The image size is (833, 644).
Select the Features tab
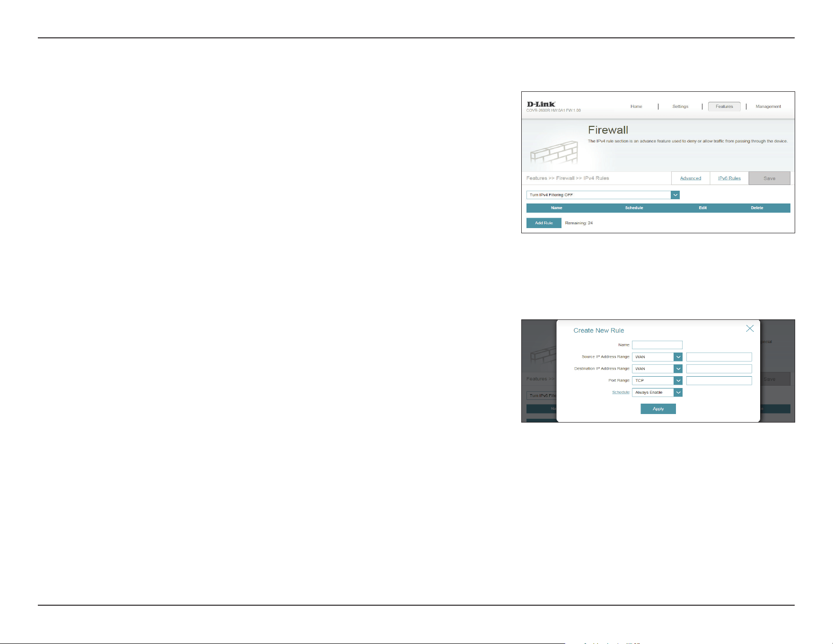(x=724, y=106)
